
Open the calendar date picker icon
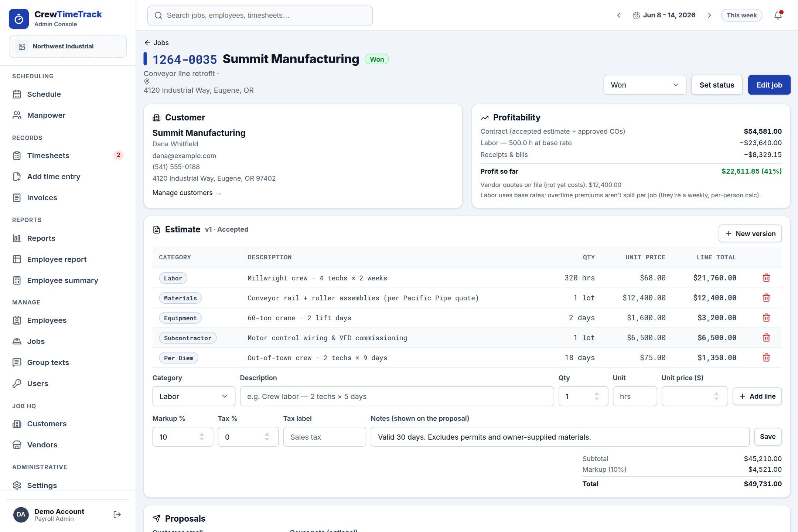point(636,15)
